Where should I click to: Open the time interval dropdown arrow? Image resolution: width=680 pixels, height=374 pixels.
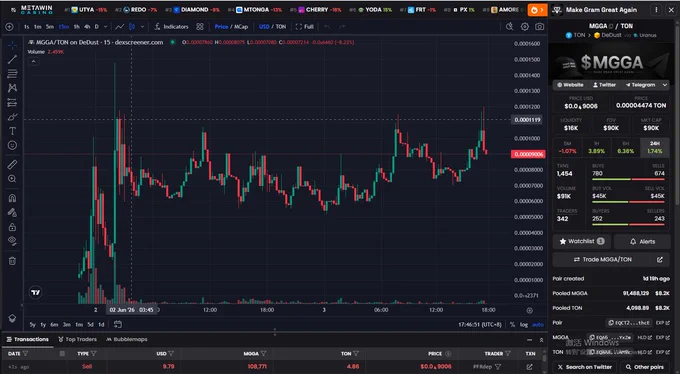click(x=105, y=27)
